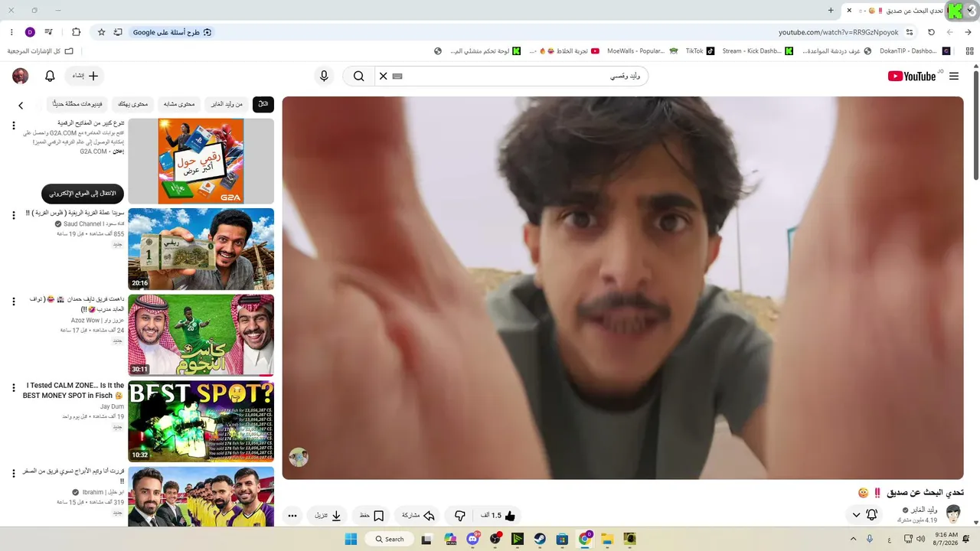Start a voice search with the microphone
Screen dimensions: 980x551
(324, 76)
